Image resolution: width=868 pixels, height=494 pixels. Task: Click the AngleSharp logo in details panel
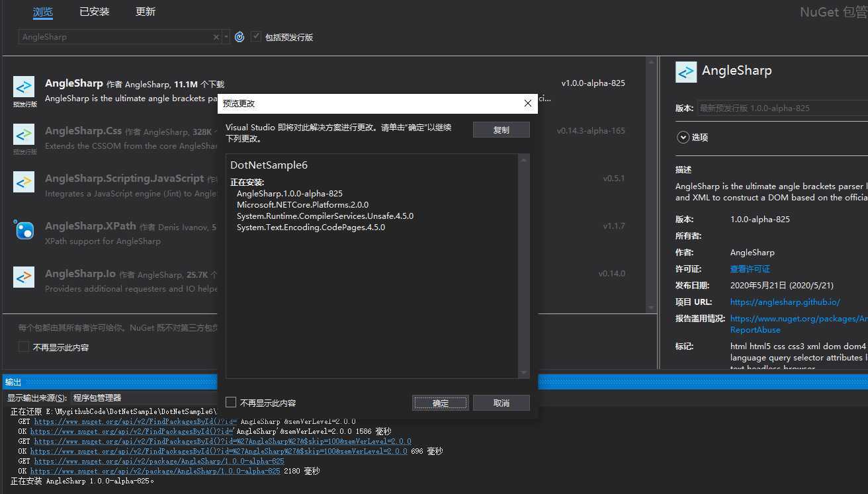(x=686, y=71)
